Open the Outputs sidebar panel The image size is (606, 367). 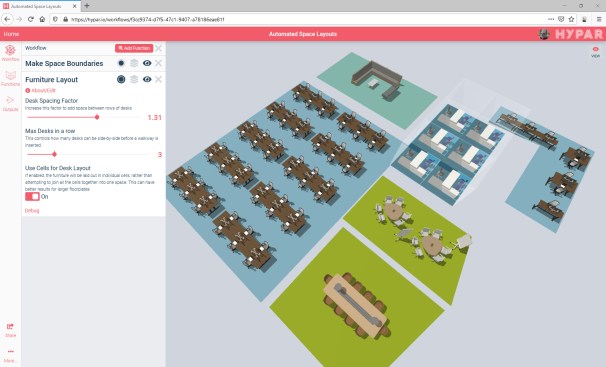10,104
